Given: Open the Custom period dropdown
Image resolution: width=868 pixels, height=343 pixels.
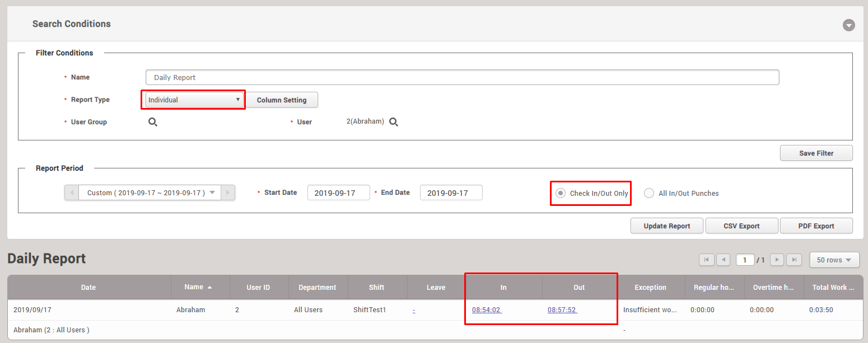Looking at the screenshot, I should click(150, 192).
